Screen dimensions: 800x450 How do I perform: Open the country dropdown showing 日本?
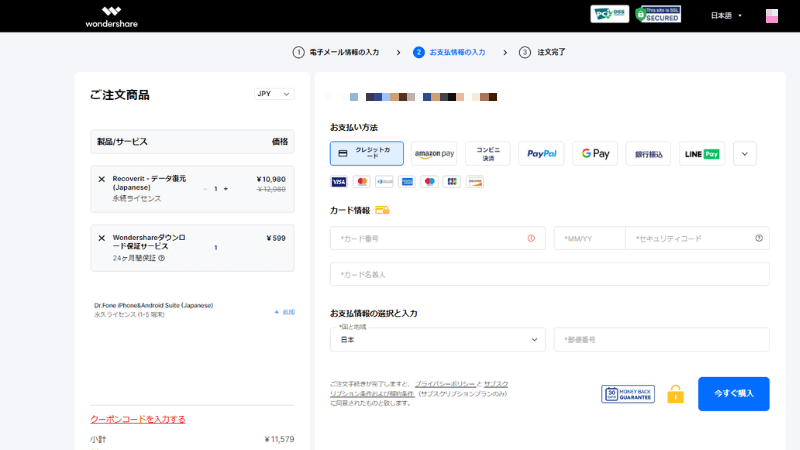click(438, 340)
